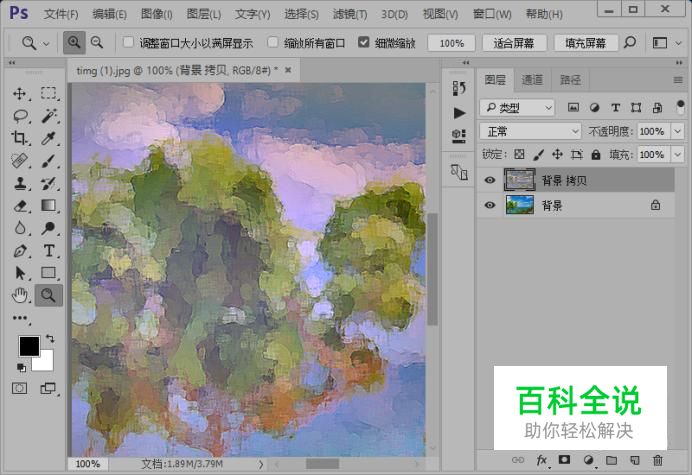Select the Magic Wand tool

[x=49, y=116]
